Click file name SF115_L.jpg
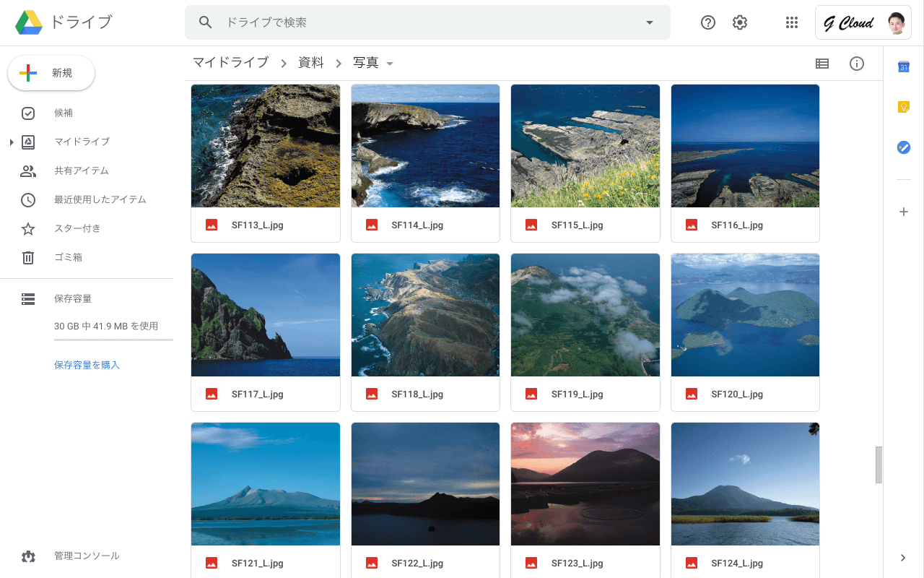This screenshot has height=578, width=924. pos(577,225)
